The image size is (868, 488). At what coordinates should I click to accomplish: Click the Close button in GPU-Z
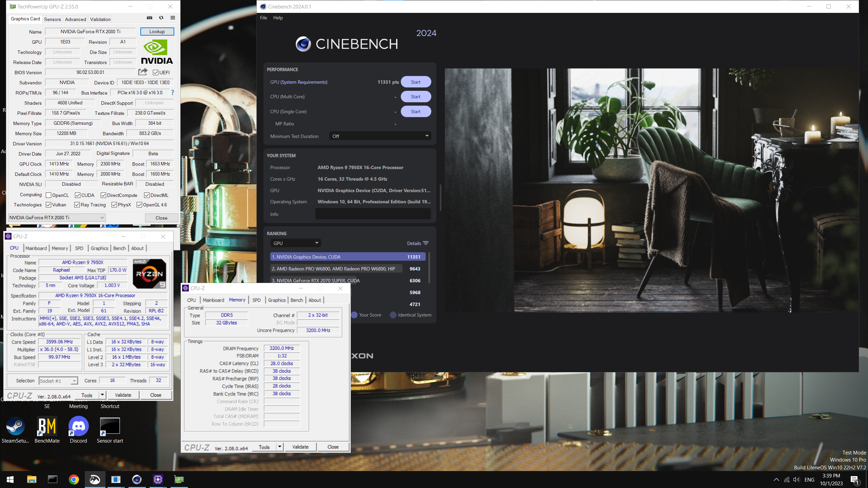[161, 218]
